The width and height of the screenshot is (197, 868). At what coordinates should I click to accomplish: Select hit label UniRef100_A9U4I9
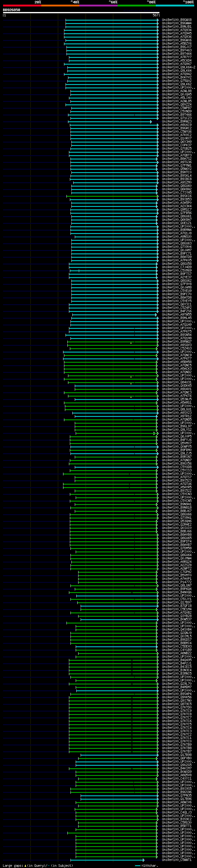click(x=177, y=125)
